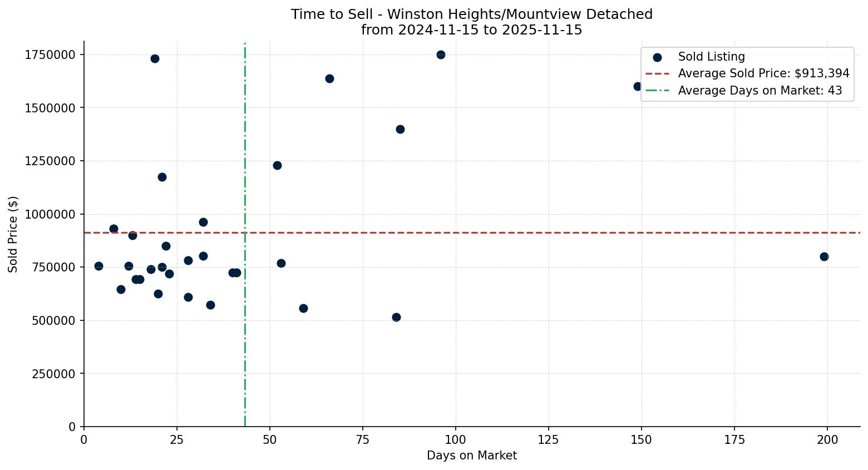Select the $1,630,000 listing near 66 days
Screen dimensions: 868x470
[329, 78]
